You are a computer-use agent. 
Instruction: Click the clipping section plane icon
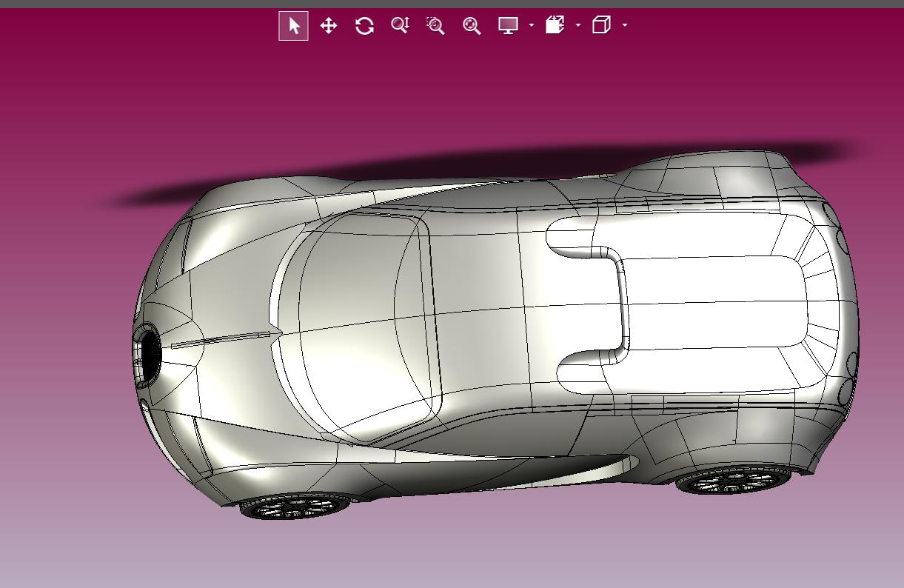click(555, 26)
